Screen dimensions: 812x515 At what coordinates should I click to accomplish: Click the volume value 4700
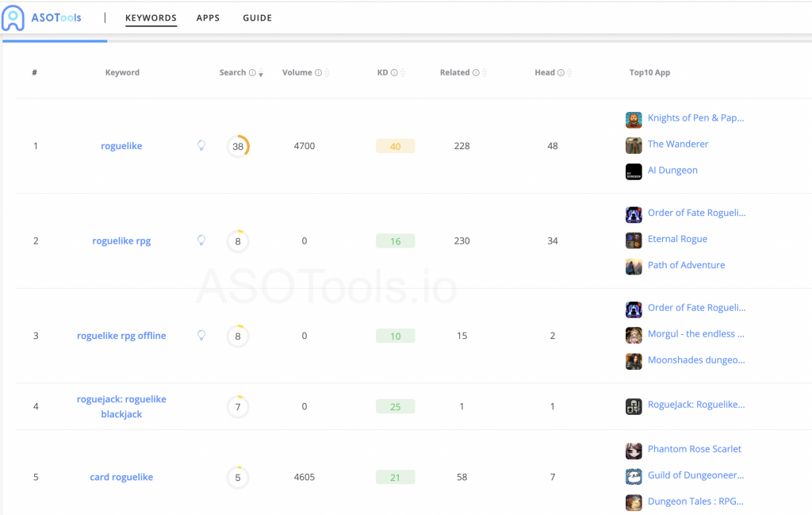(304, 146)
